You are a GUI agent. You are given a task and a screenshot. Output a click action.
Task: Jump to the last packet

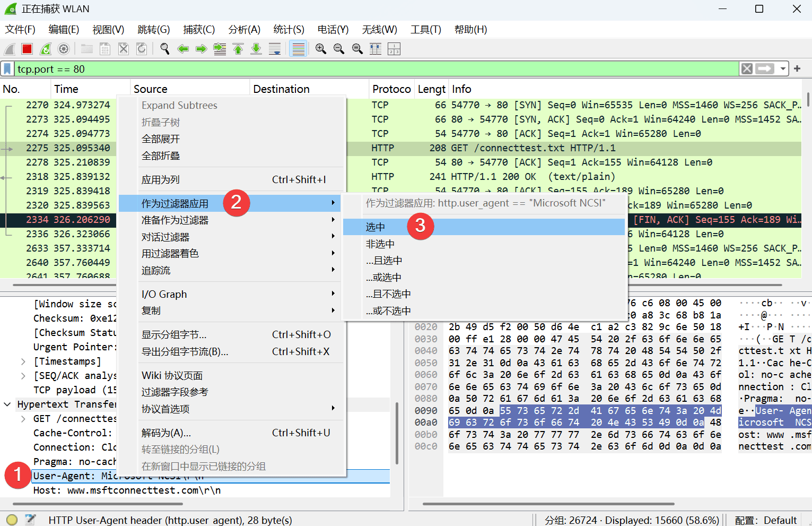point(256,49)
